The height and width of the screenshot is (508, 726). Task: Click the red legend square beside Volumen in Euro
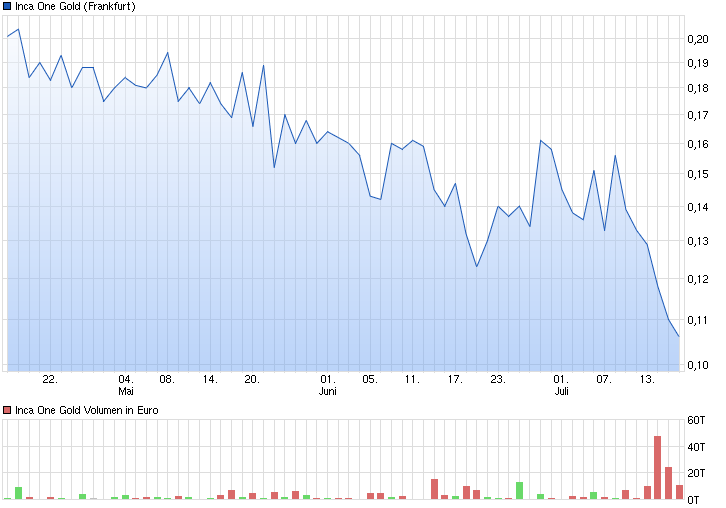7,410
